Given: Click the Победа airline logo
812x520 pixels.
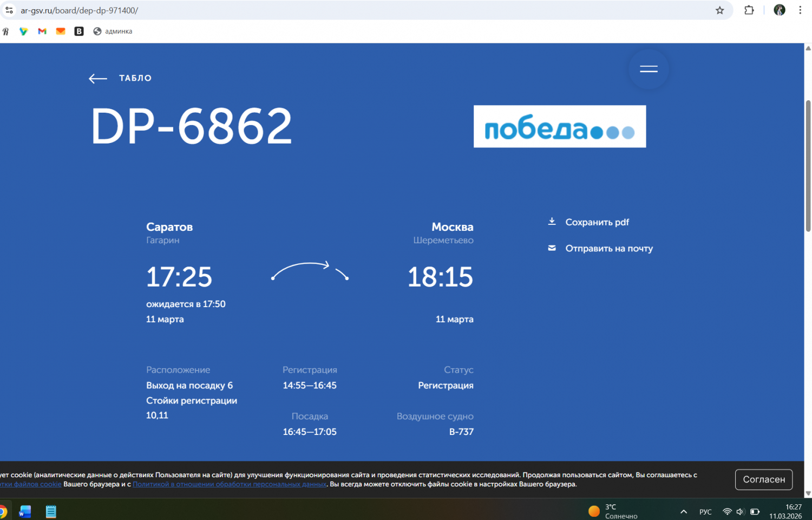Looking at the screenshot, I should [x=559, y=126].
